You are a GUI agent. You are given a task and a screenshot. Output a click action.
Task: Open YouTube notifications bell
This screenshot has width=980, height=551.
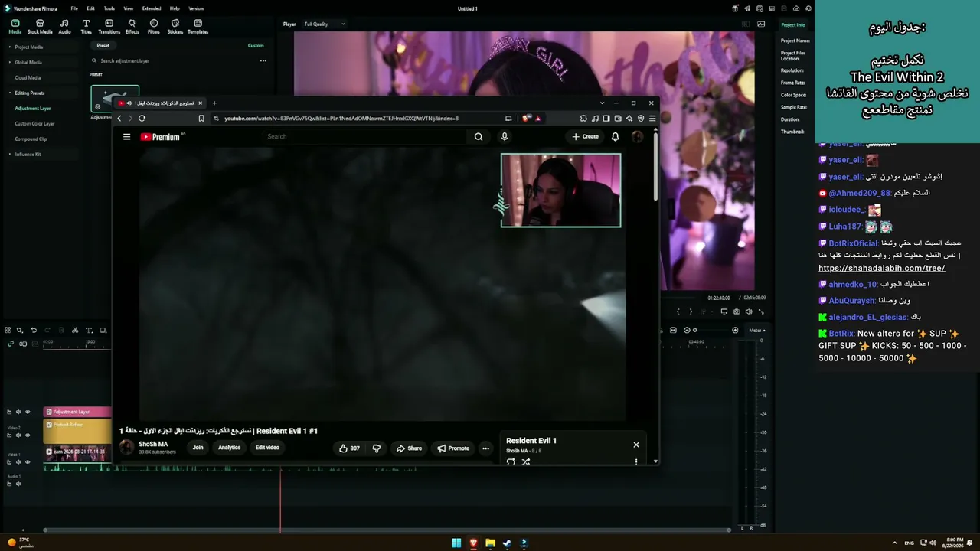tap(615, 137)
